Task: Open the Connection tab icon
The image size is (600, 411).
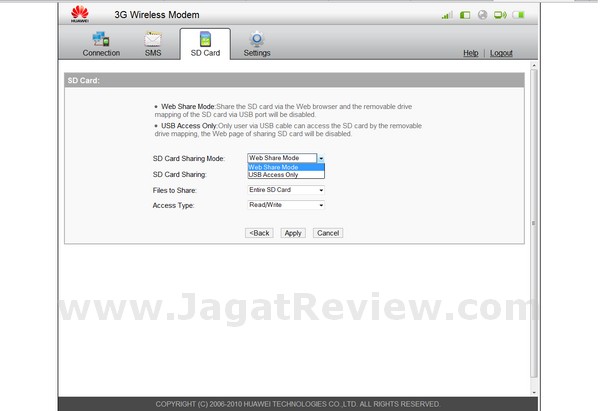Action: (101, 39)
